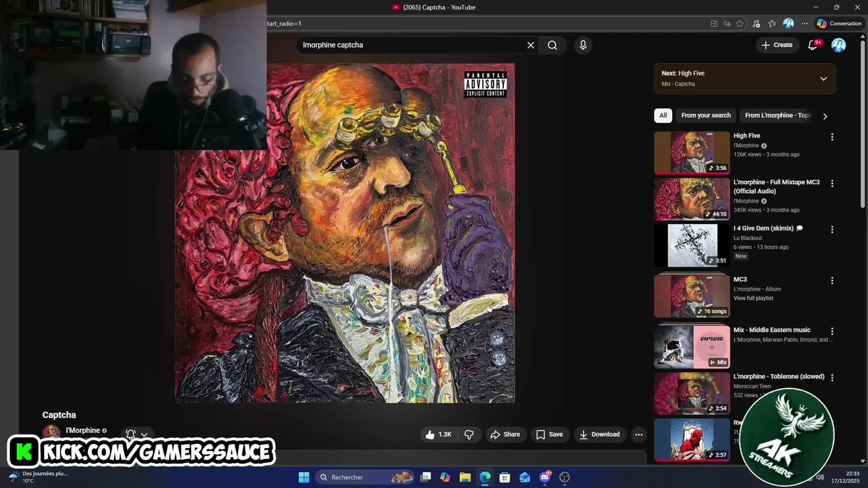Open Edge Copilot Conversation button
The image size is (868, 488).
coord(839,23)
